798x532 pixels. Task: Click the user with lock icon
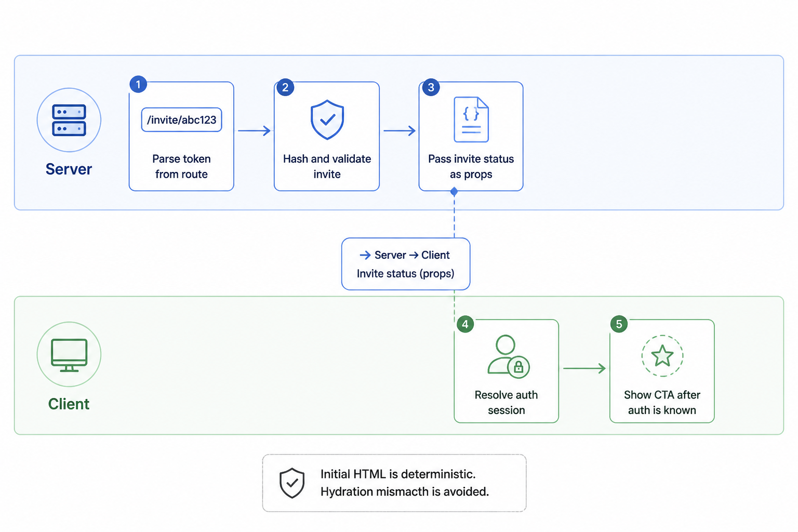coord(508,356)
